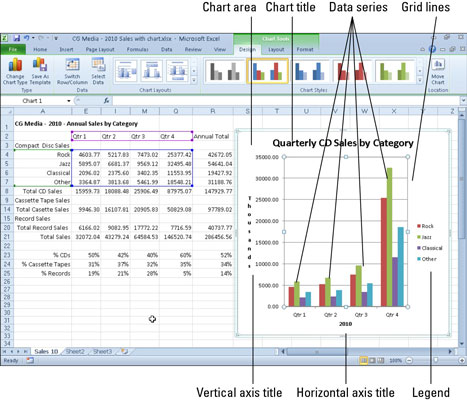This screenshot has width=467, height=400.
Task: Select the Classical legend entry
Action: click(x=430, y=248)
